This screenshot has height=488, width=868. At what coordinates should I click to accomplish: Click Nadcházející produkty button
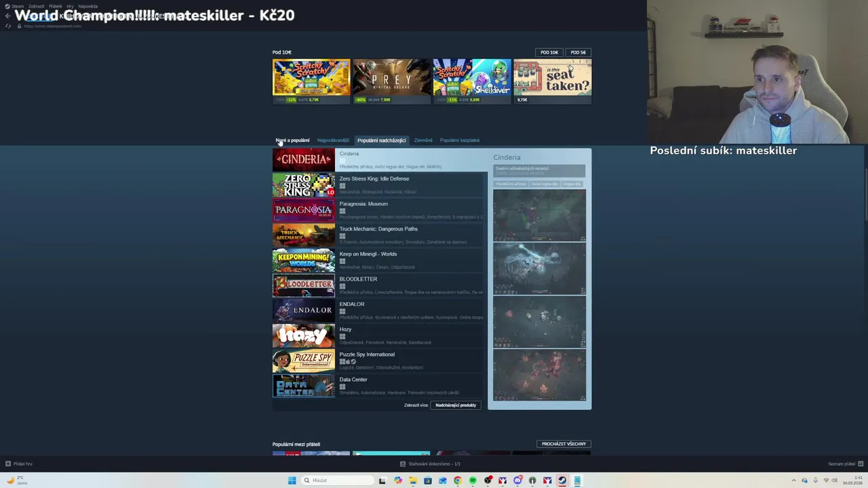(x=456, y=405)
